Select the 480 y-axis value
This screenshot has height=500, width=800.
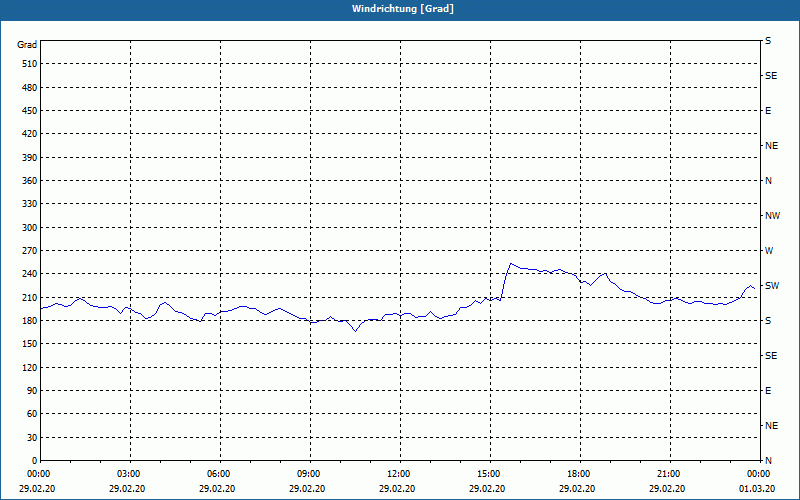click(29, 88)
